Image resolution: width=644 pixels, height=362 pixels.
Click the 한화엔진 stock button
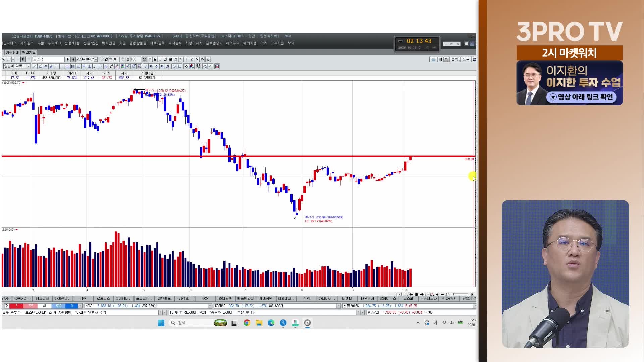click(x=449, y=299)
